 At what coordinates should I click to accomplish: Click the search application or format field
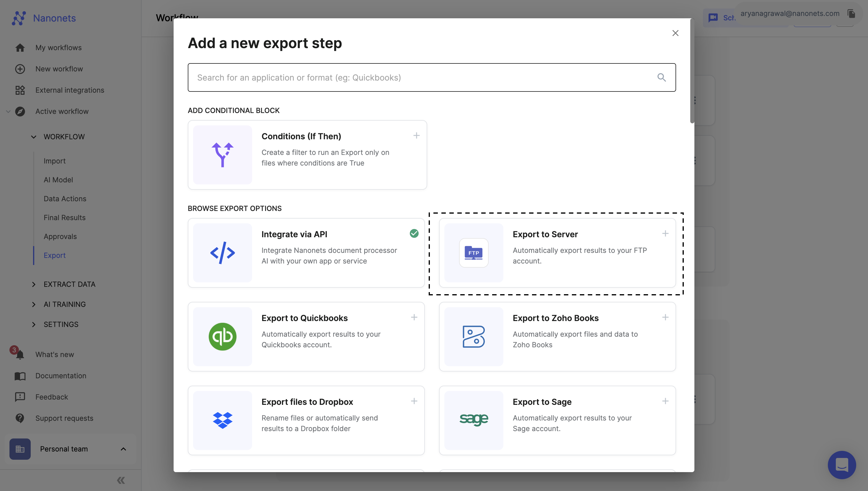point(432,78)
